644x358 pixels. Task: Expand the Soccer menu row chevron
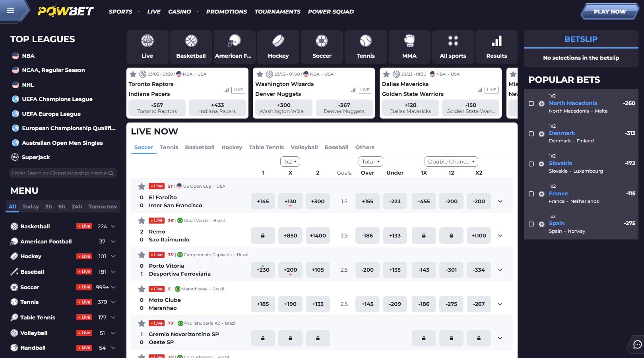point(113,287)
